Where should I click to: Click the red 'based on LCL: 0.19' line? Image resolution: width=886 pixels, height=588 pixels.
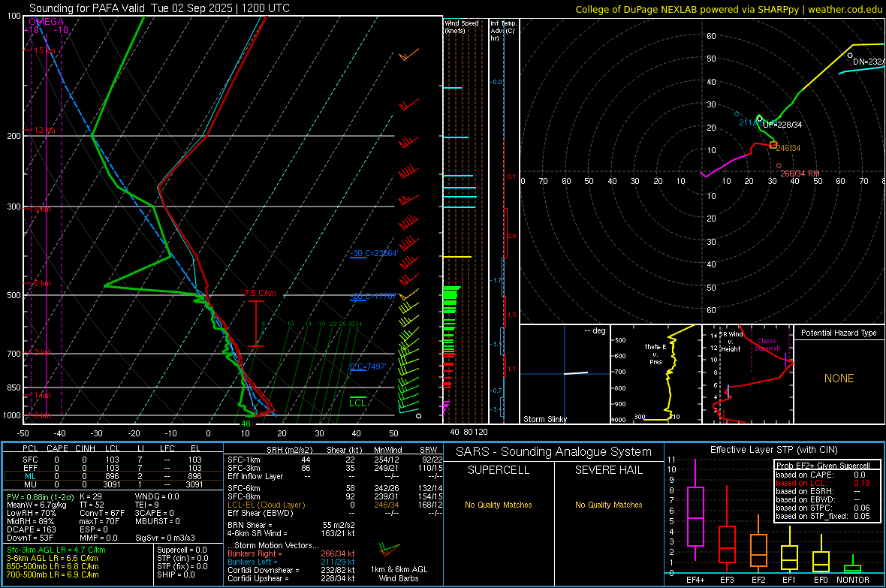[823, 483]
